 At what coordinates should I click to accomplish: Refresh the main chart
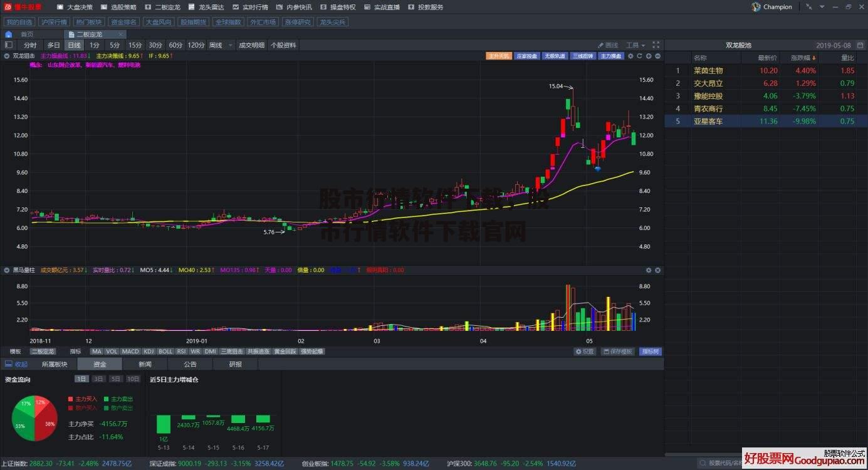click(x=639, y=56)
